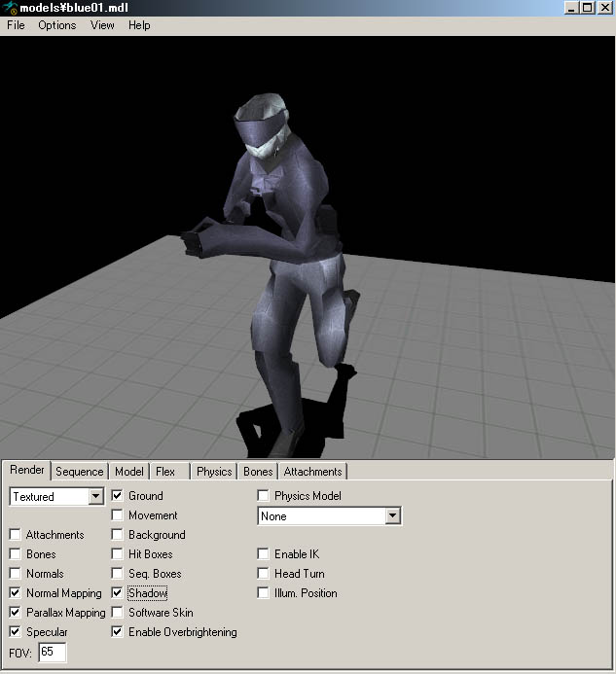
Task: Open the View menu
Action: click(102, 25)
